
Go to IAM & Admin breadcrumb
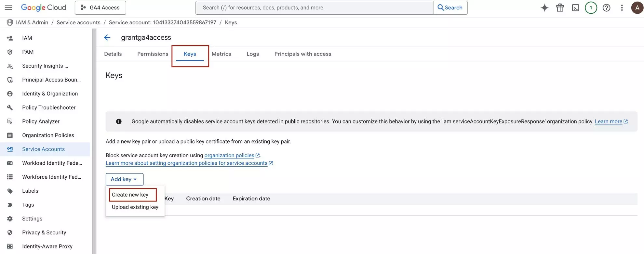[32, 22]
